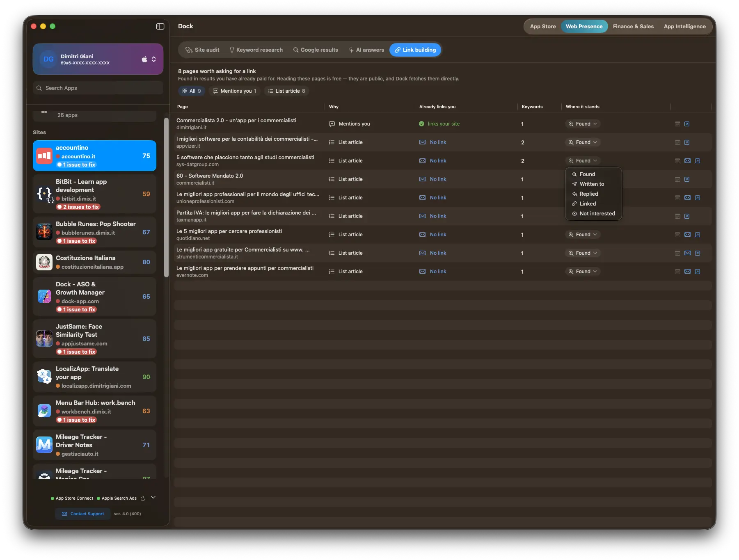This screenshot has height=560, width=739.
Task: Open the AI answers tab
Action: point(366,50)
